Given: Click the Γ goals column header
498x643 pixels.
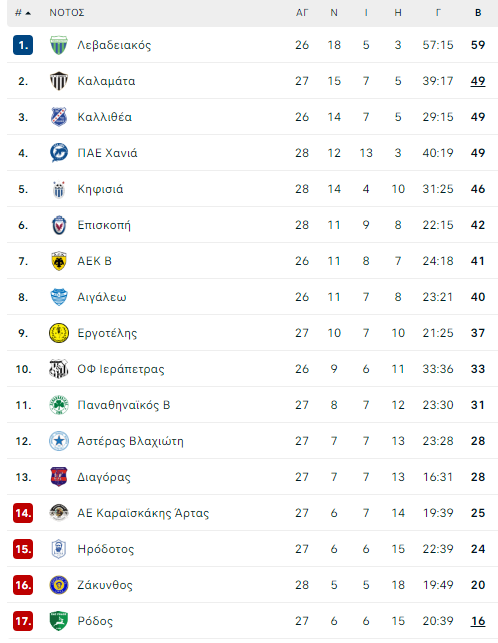Looking at the screenshot, I should point(438,13).
